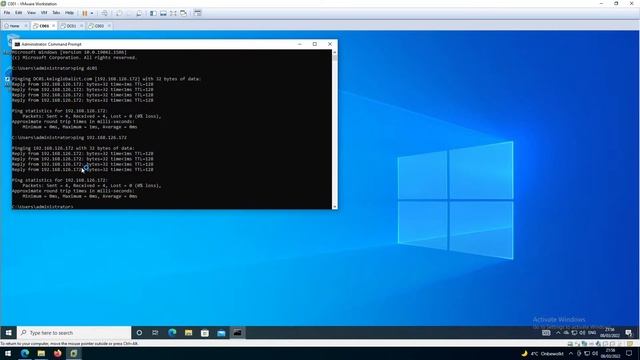Viewport: 640px width, 360px height.
Task: Close the Home tab
Action: click(26, 26)
